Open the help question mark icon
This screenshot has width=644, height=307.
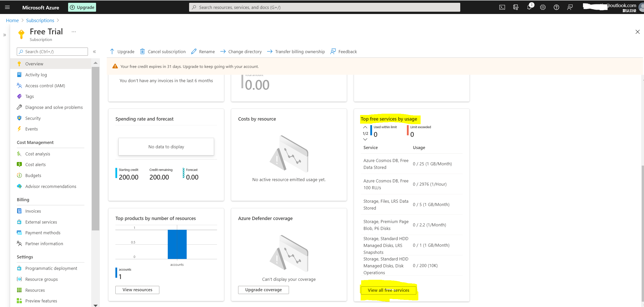[x=556, y=7]
